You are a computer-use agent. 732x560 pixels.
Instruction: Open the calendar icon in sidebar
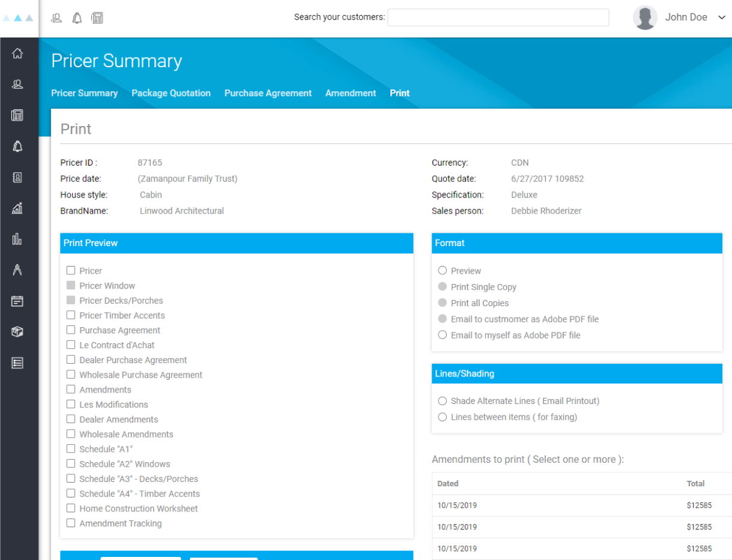17,301
